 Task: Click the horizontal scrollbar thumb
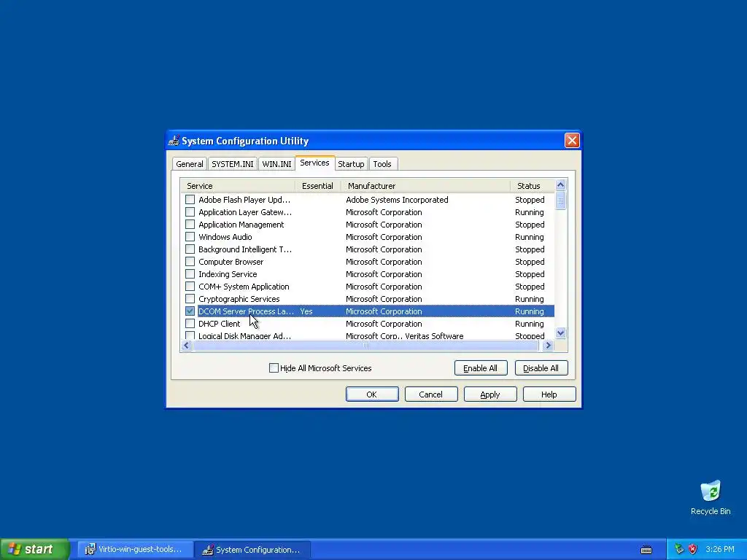tap(366, 345)
